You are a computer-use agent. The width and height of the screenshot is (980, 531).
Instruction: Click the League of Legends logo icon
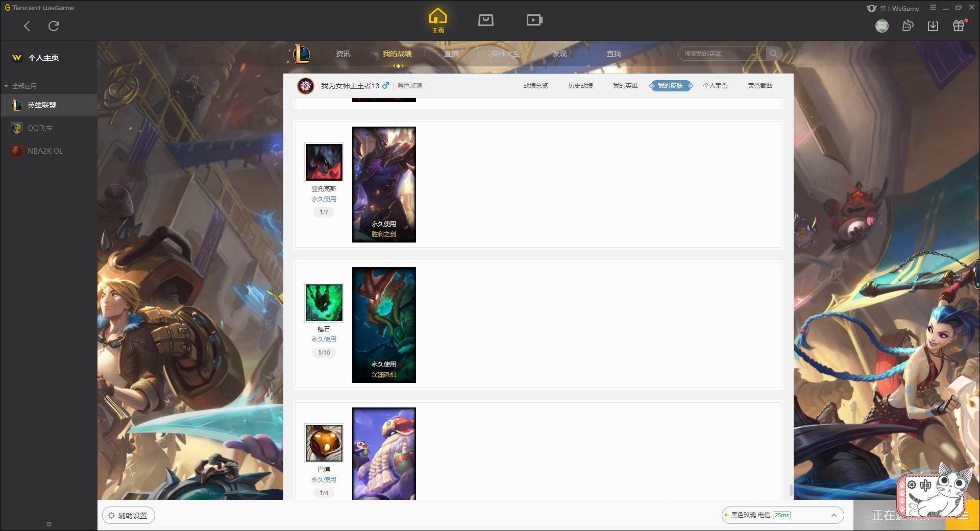[302, 54]
